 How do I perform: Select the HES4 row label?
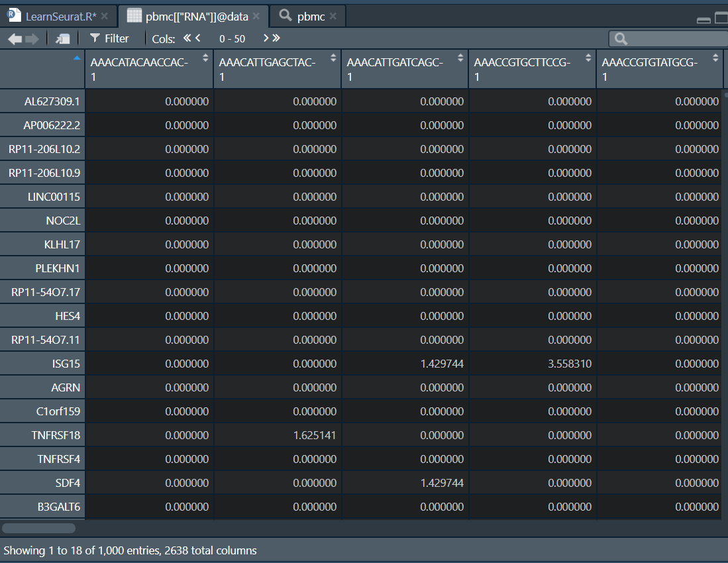[x=68, y=316]
